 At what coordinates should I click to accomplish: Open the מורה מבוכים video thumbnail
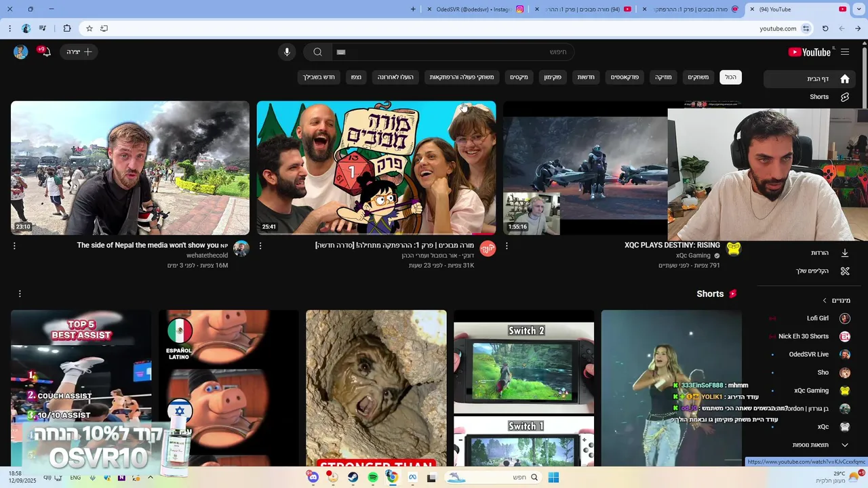click(x=376, y=168)
